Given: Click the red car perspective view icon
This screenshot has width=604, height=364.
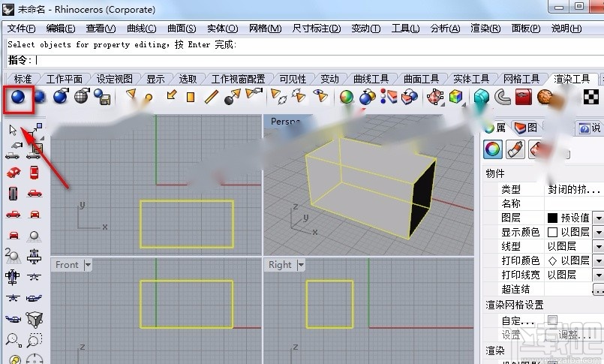Looking at the screenshot, I should tap(14, 172).
